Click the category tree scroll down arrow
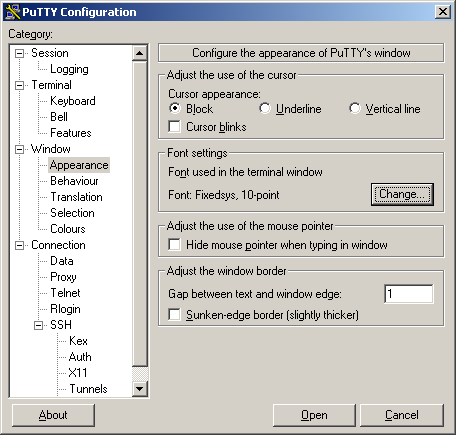The image size is (456, 435). [140, 389]
